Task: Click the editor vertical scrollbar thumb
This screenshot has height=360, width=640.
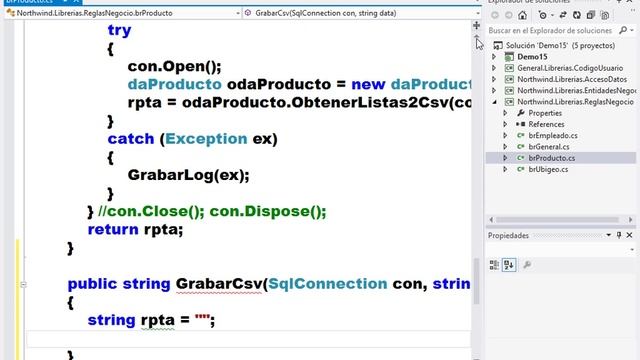Action: pos(476,281)
